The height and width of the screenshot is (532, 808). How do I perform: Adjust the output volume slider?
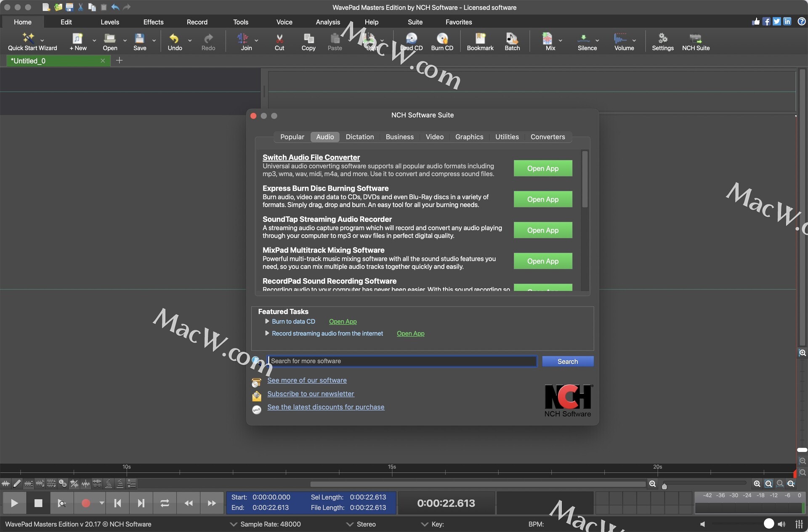click(768, 524)
